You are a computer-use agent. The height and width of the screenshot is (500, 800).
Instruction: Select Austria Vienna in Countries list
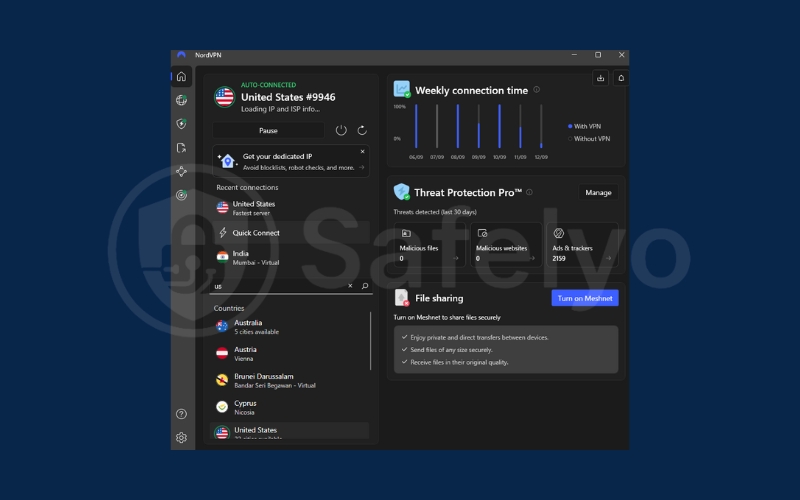[289, 354]
